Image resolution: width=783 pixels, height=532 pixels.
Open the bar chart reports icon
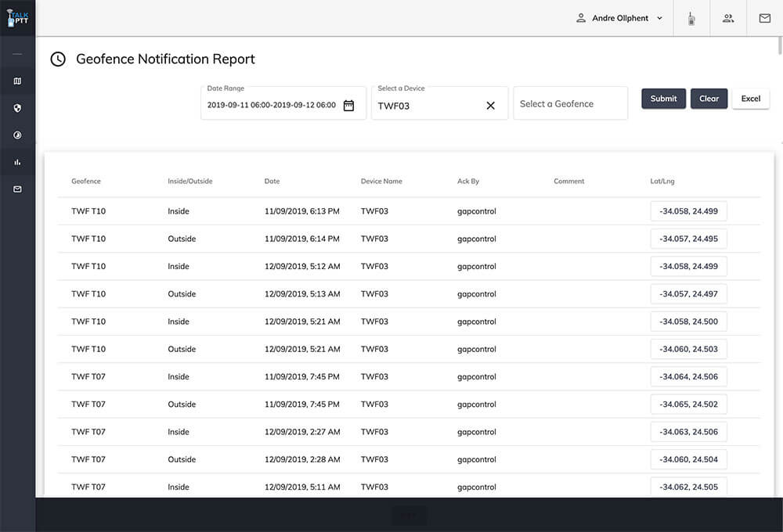[17, 163]
